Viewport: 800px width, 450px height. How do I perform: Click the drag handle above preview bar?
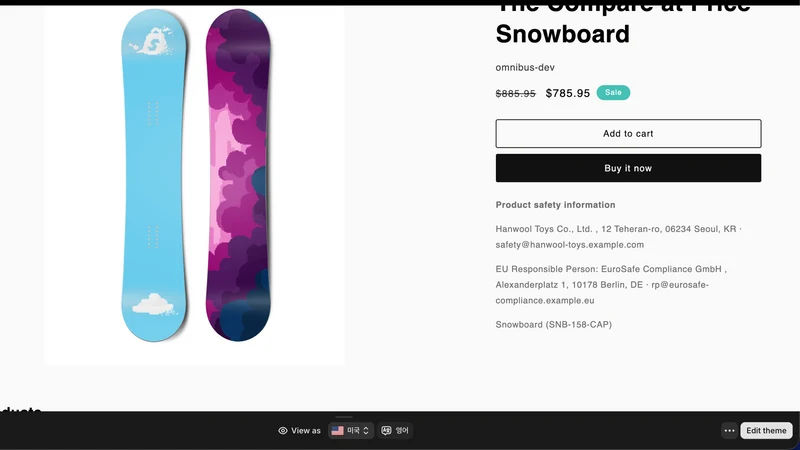click(x=344, y=417)
